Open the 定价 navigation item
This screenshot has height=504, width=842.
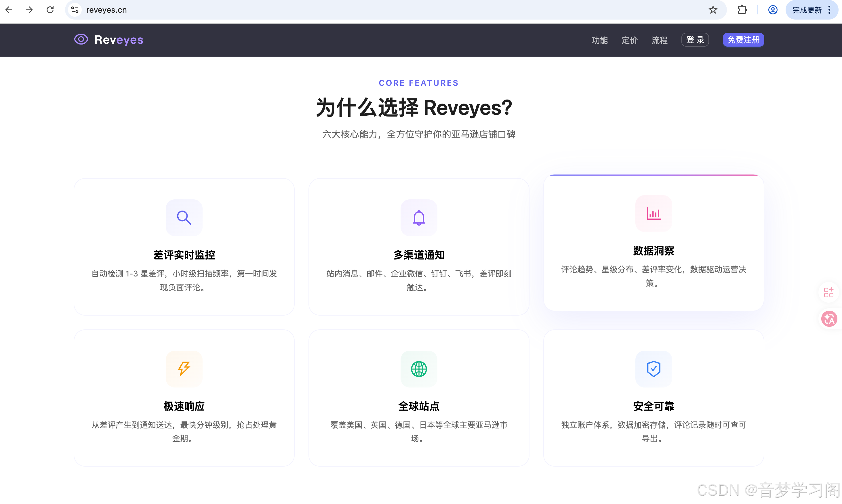click(629, 40)
